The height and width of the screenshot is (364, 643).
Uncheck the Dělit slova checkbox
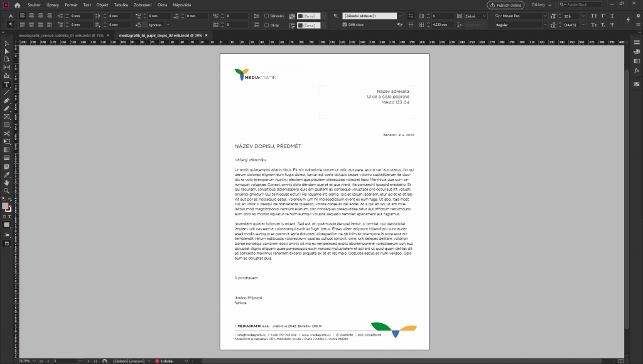(x=344, y=24)
